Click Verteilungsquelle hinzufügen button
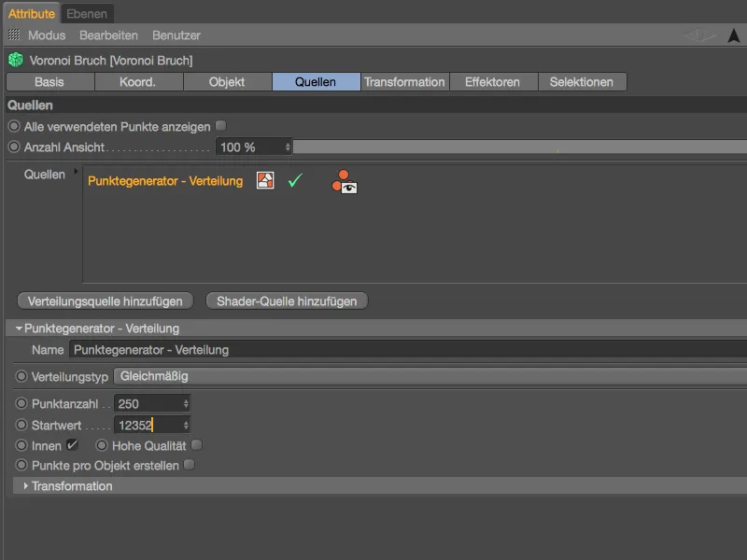Viewport: 747px width, 560px height. coord(106,301)
